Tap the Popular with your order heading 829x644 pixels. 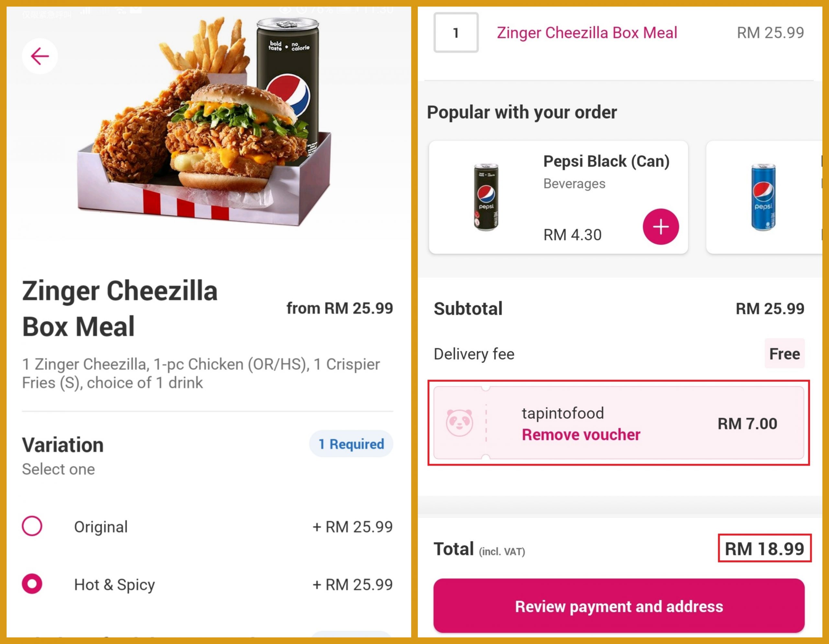522,112
